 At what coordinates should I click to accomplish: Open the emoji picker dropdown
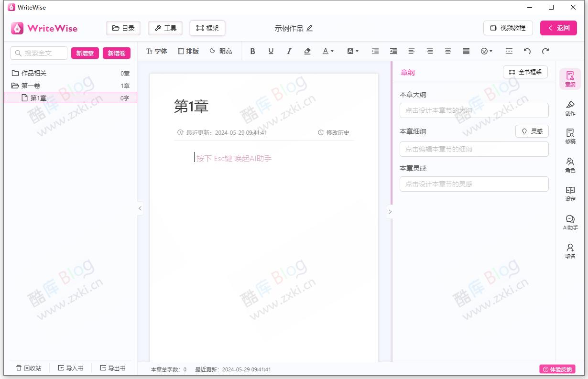pos(487,51)
